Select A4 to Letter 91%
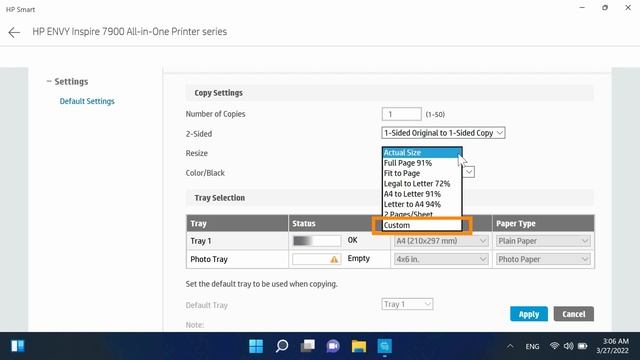Viewport: 640px width, 360px height. pyautogui.click(x=422, y=194)
